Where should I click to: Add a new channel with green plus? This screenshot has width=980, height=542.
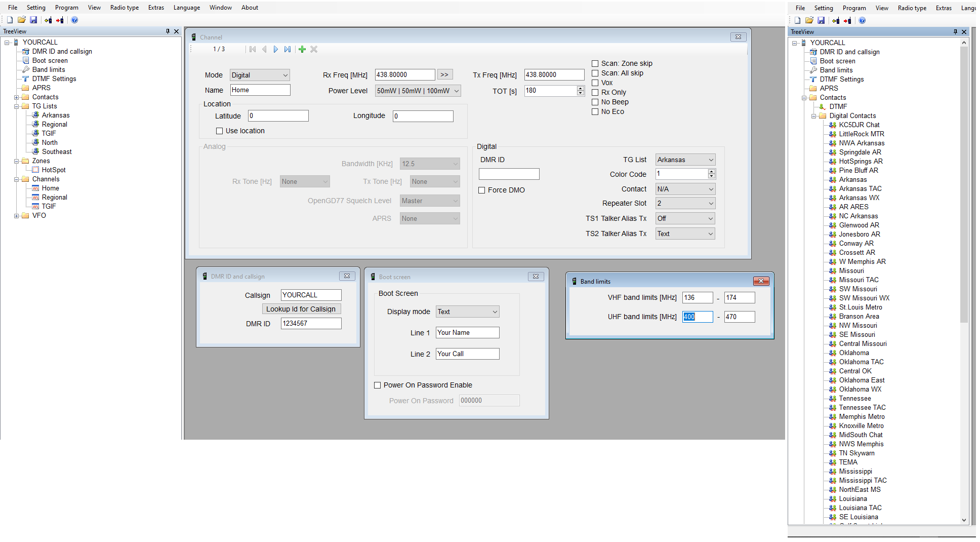pyautogui.click(x=302, y=49)
